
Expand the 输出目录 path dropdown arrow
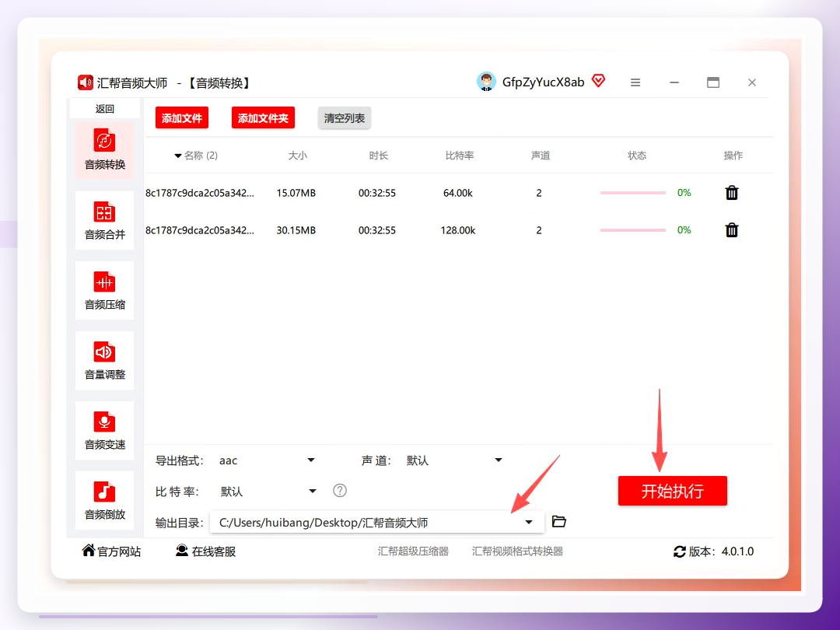point(529,523)
